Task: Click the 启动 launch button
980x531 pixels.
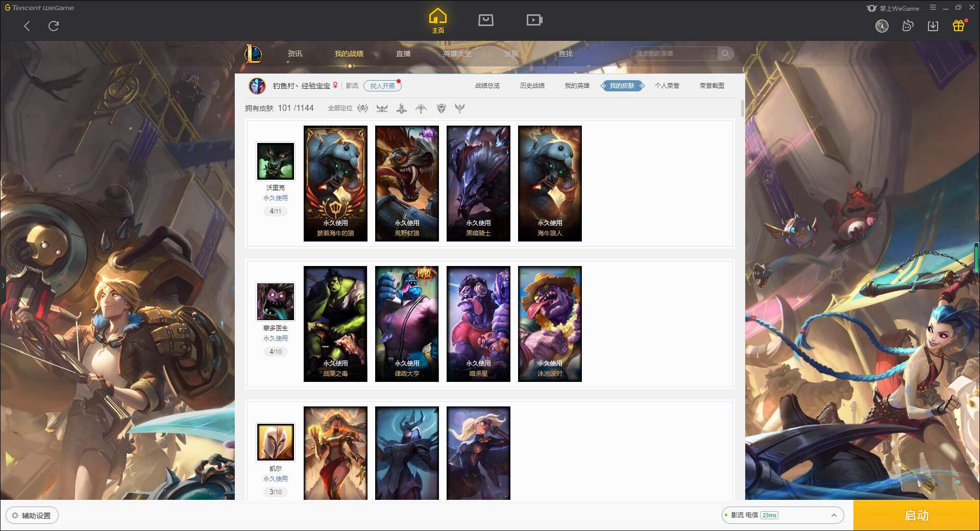Action: [x=916, y=516]
